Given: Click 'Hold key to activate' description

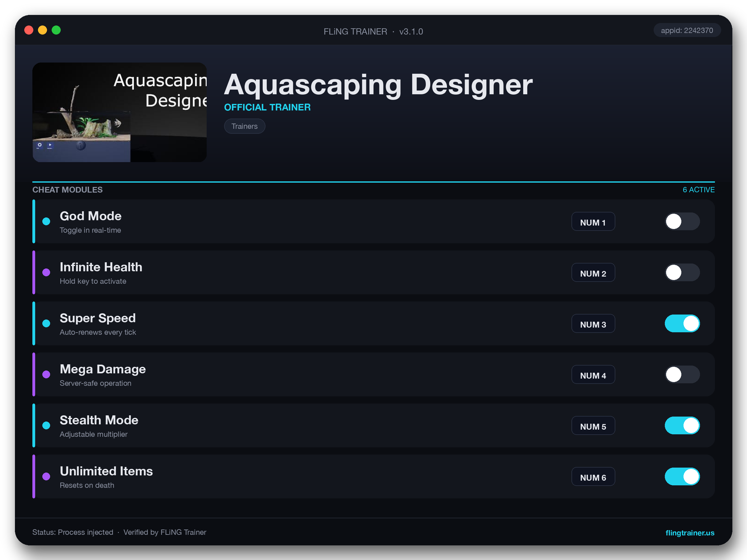Looking at the screenshot, I should pos(93,281).
